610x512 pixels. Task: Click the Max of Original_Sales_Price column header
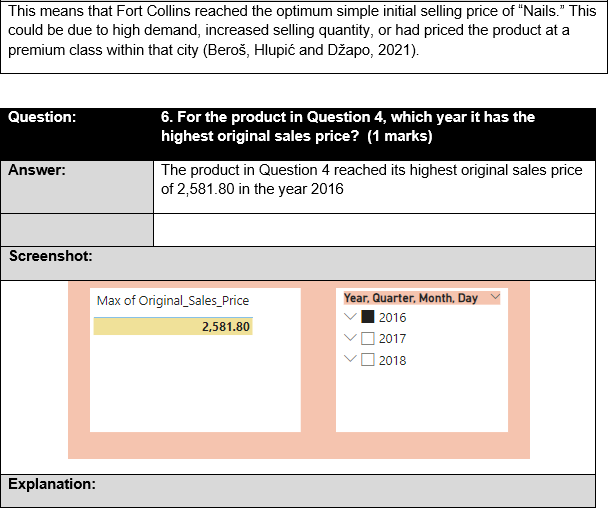(173, 301)
